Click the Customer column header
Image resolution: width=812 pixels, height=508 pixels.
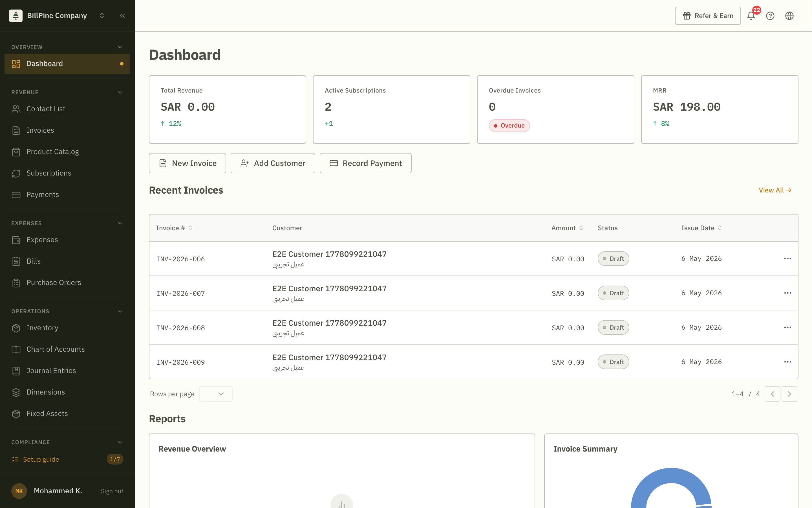[x=287, y=228]
